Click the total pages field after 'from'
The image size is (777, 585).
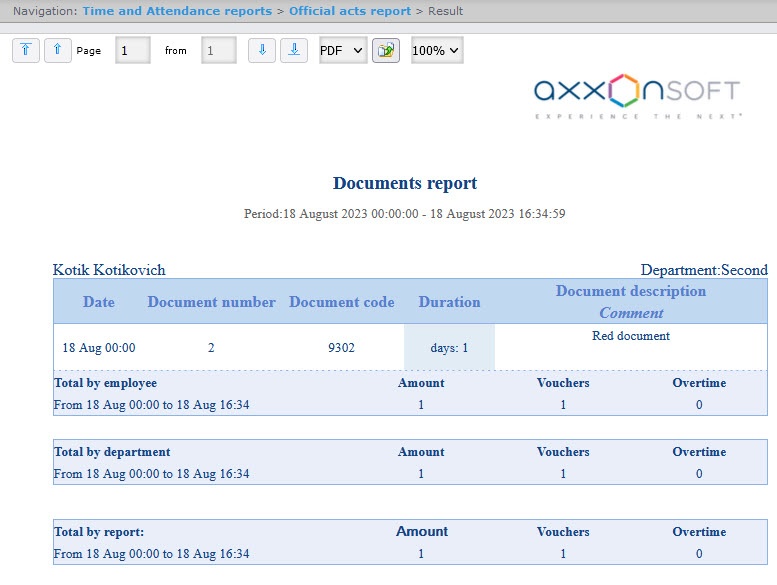(x=219, y=50)
